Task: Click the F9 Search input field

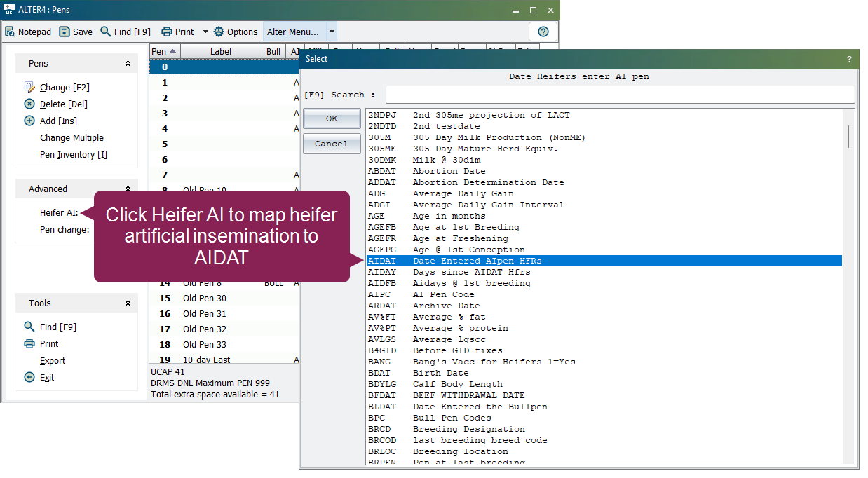Action: (x=620, y=95)
